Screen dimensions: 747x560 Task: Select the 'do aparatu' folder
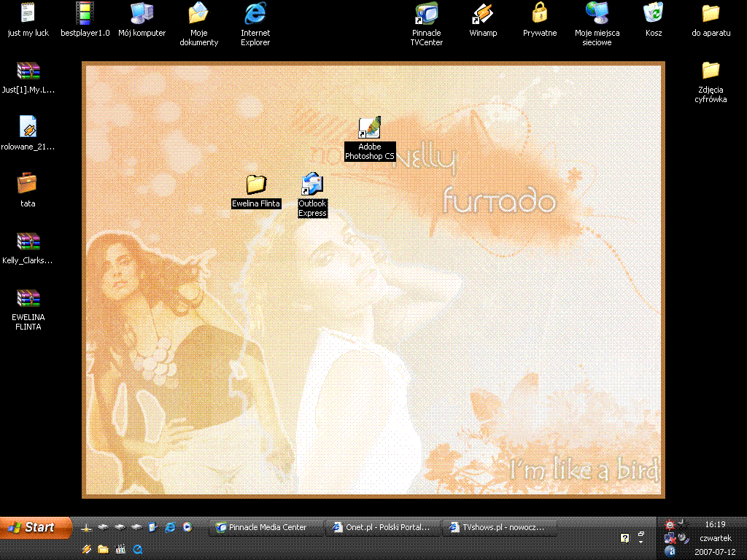tap(711, 13)
